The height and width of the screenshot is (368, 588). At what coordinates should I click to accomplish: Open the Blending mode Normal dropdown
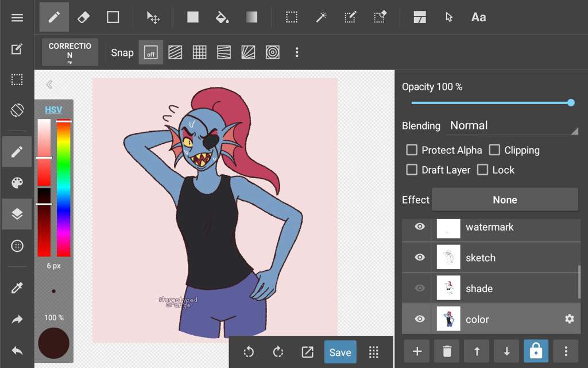point(512,126)
